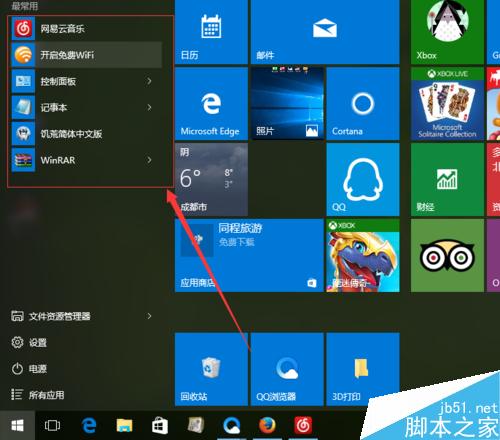Open the 3D打印 tile
Screen dimensions: 500x440
[363, 369]
